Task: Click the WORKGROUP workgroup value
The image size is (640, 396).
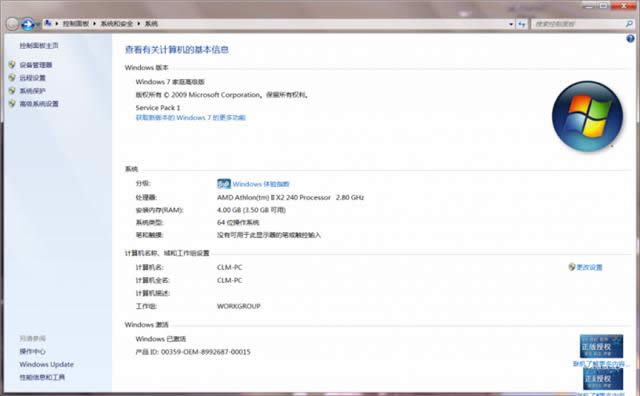Action: tap(239, 306)
